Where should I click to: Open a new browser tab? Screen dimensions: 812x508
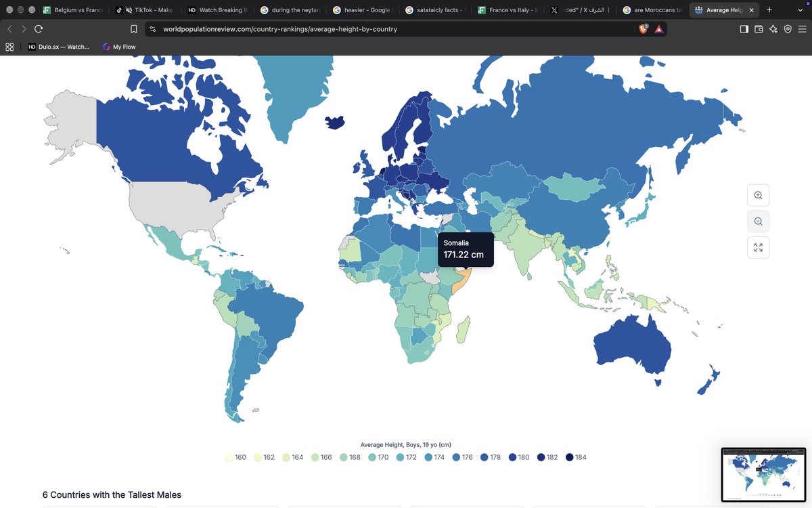pyautogui.click(x=769, y=10)
